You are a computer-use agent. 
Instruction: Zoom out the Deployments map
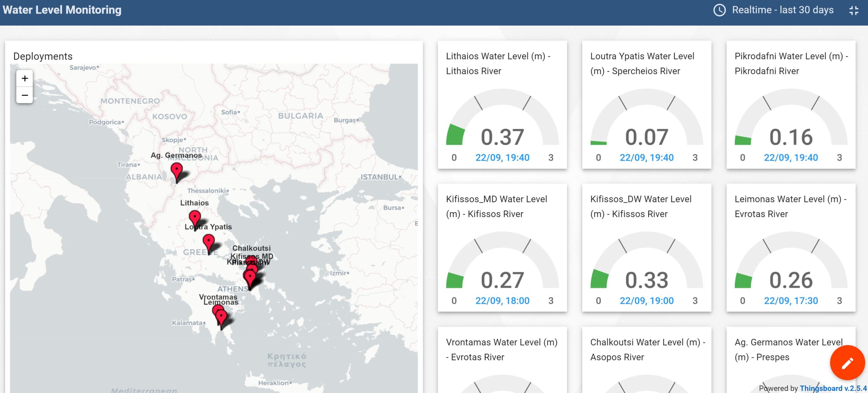[x=25, y=95]
